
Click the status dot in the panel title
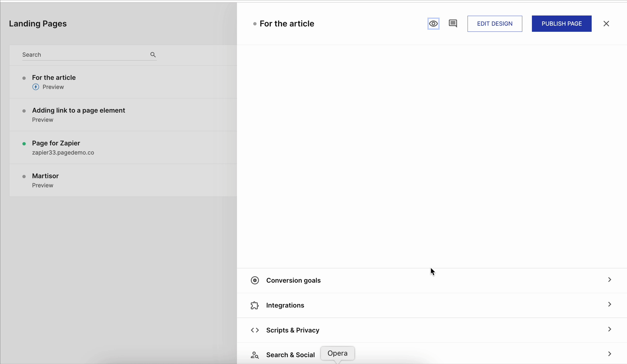255,24
